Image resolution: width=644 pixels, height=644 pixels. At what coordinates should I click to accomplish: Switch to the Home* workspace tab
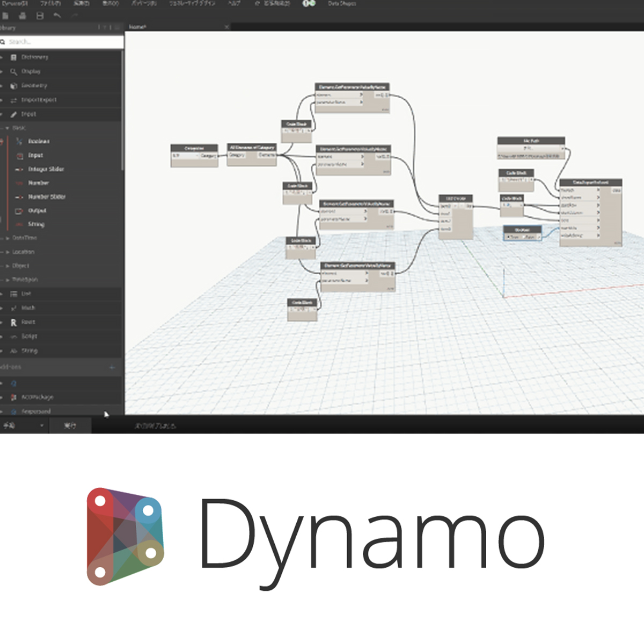click(137, 27)
